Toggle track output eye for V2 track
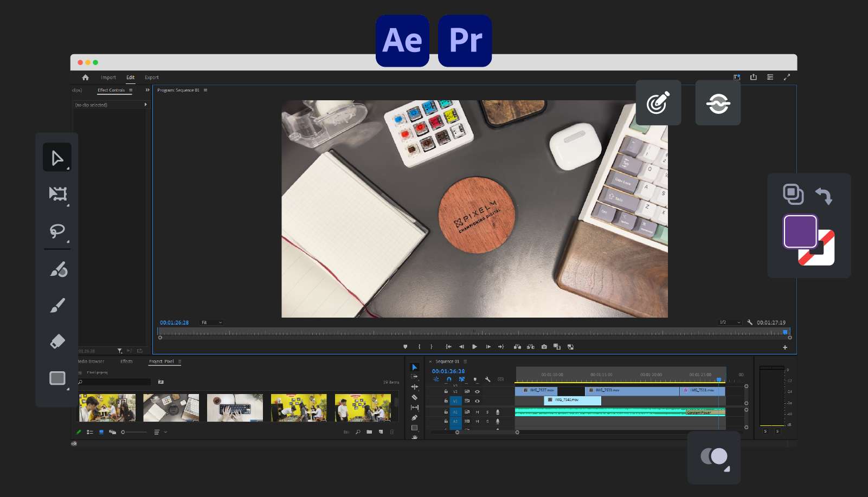The width and height of the screenshot is (868, 497). [477, 391]
